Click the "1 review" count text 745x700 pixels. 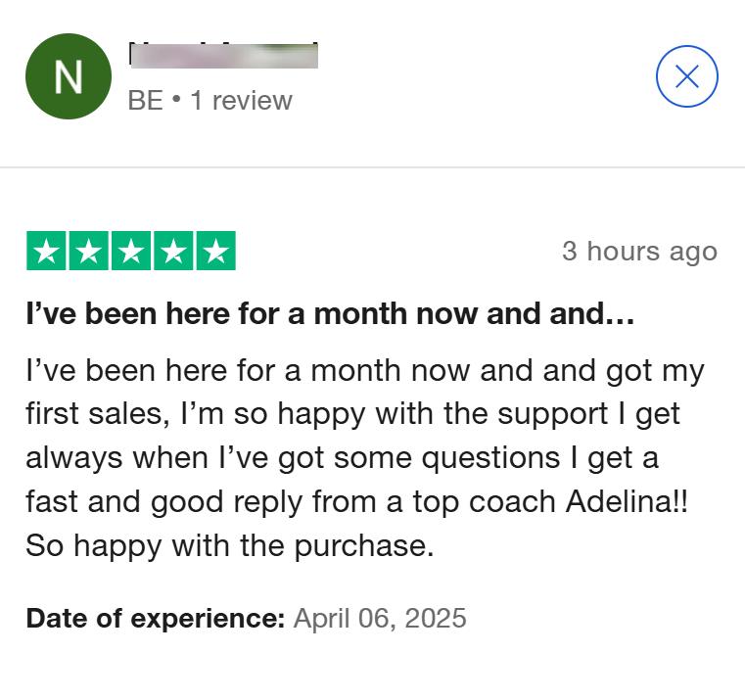pyautogui.click(x=241, y=101)
